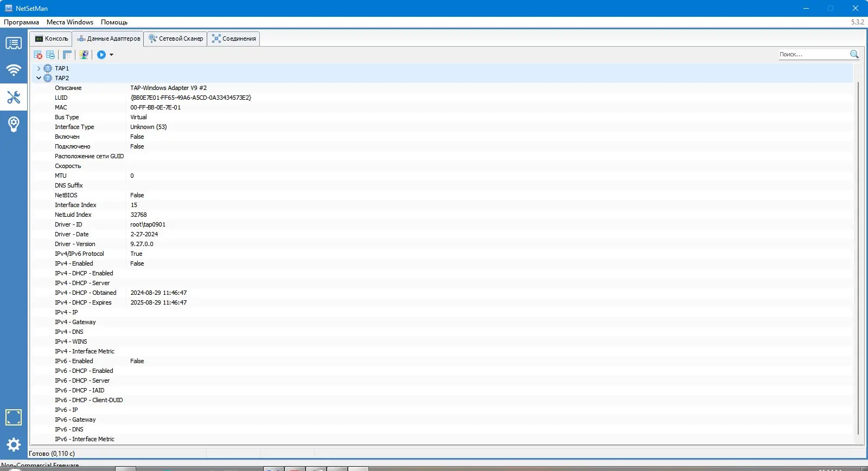Viewport: 868px width, 471px height.
Task: Select the NetBIOS property row
Action: point(442,195)
